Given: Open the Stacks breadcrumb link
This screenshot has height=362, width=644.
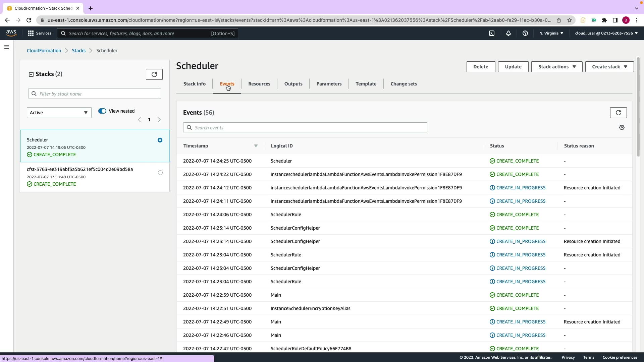Looking at the screenshot, I should 78,51.
